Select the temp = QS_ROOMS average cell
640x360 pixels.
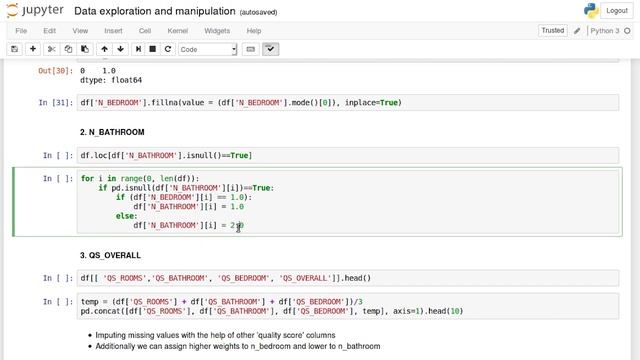(348, 306)
